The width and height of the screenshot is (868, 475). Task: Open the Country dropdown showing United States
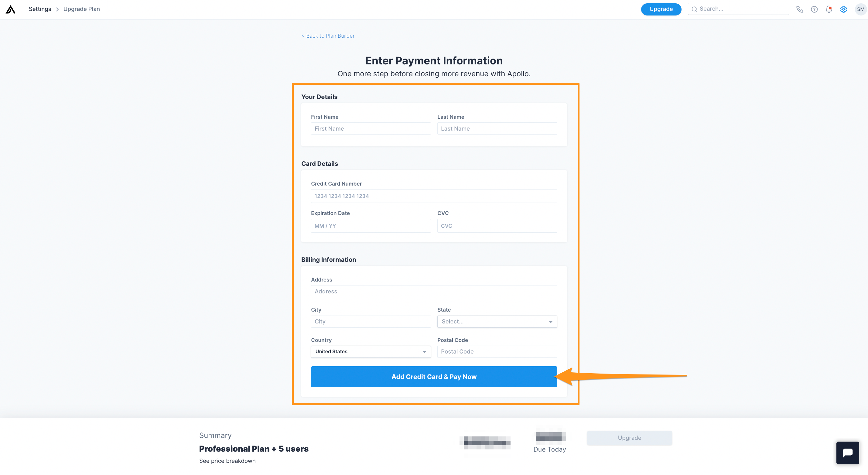[x=371, y=351]
